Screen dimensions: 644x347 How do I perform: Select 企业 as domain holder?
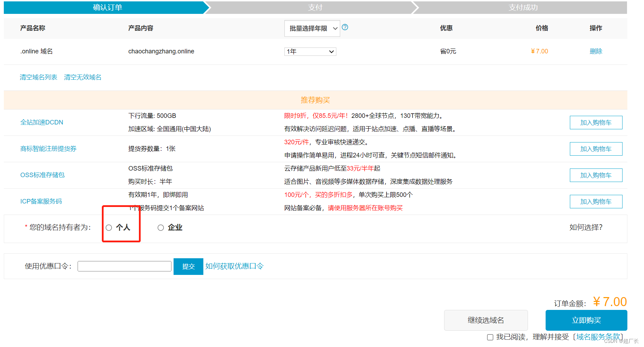(x=161, y=228)
